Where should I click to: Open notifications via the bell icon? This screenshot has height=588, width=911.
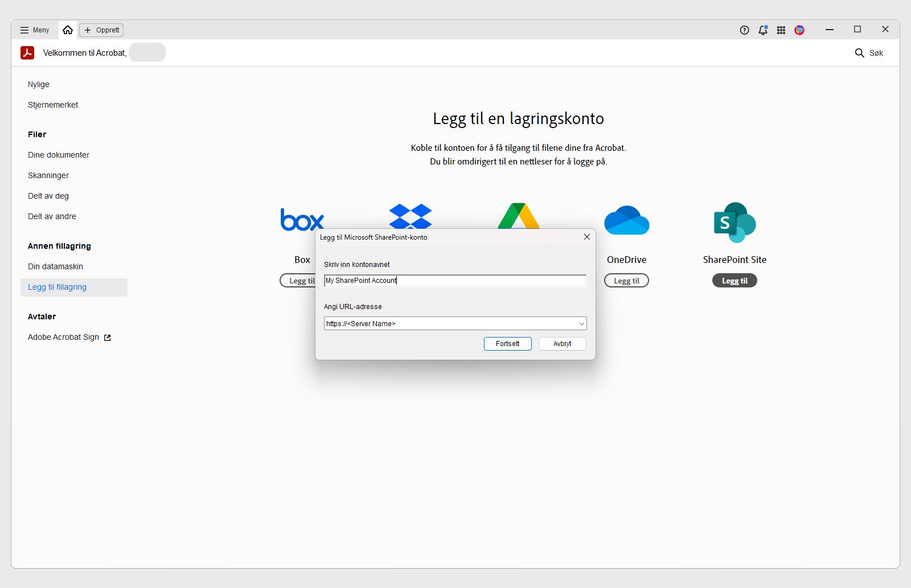pyautogui.click(x=762, y=30)
